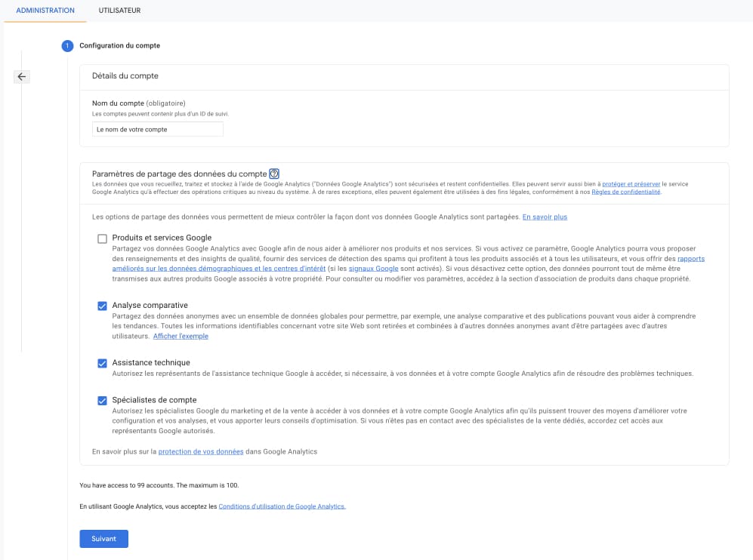Switch to the ADMINISTRATION tab
Image resolution: width=753 pixels, height=560 pixels.
coord(45,11)
